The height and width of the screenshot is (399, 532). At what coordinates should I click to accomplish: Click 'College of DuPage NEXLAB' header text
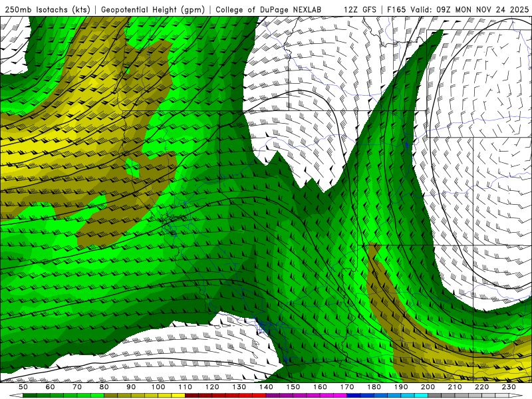268,9
